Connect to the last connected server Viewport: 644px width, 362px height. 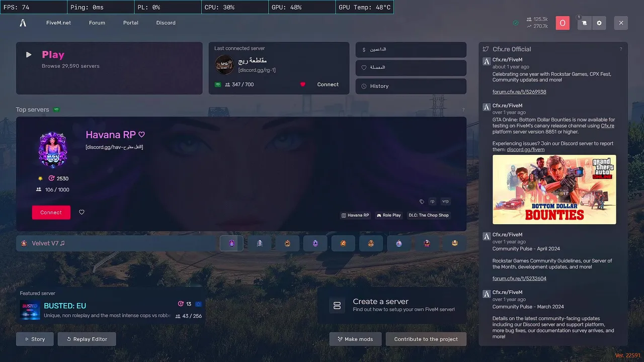328,84
